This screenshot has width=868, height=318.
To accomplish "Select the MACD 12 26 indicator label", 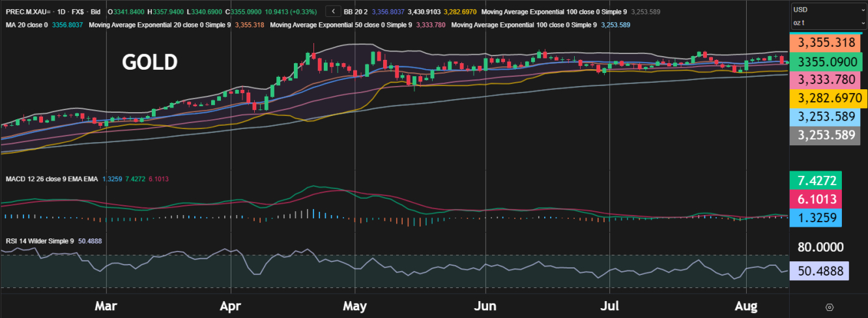I will [51, 179].
